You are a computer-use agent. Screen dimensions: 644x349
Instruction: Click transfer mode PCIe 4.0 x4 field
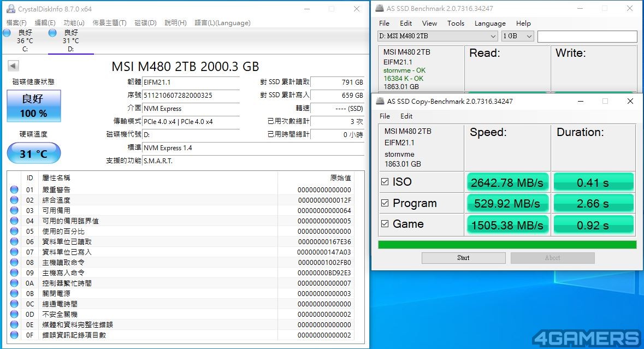[x=191, y=122]
